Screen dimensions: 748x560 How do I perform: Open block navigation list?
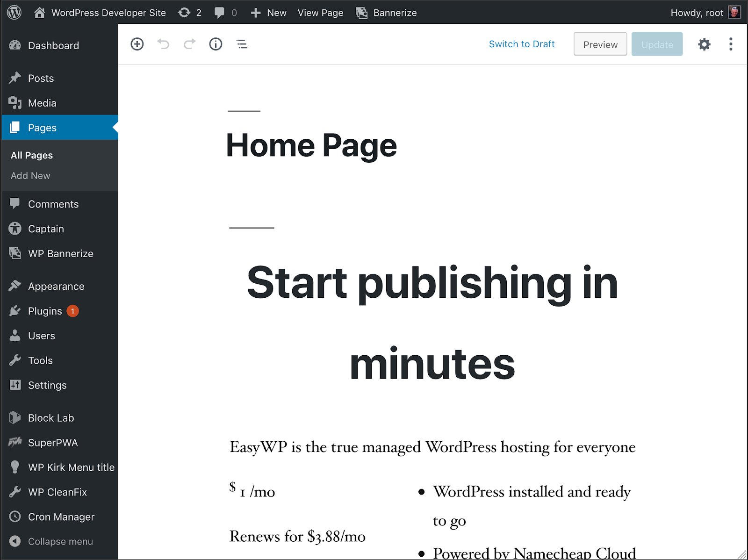point(242,44)
